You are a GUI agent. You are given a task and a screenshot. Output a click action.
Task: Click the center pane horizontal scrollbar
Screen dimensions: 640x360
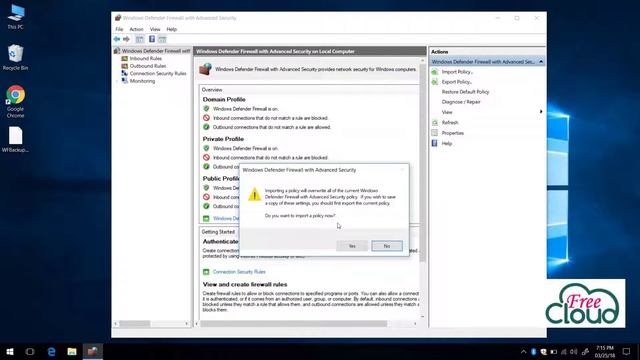pos(293,324)
